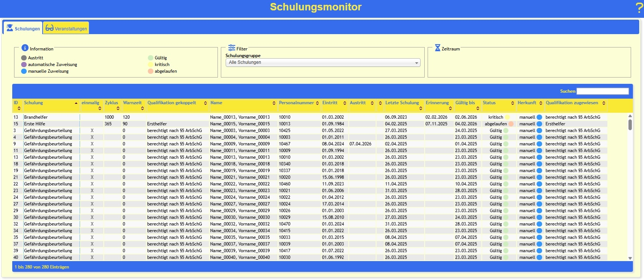This screenshot has height=280, width=644.
Task: Click the name "Name_00015, Vorname_00015"
Action: [x=240, y=124]
